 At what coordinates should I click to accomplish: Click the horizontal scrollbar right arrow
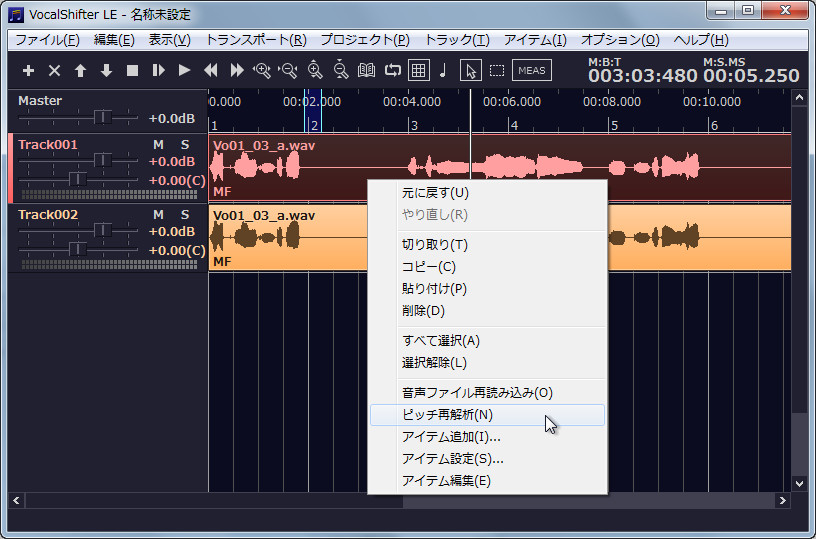pyautogui.click(x=782, y=500)
